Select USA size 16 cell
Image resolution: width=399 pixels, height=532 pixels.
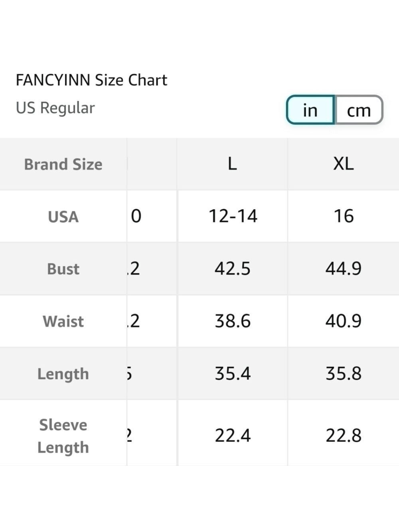coord(344,216)
